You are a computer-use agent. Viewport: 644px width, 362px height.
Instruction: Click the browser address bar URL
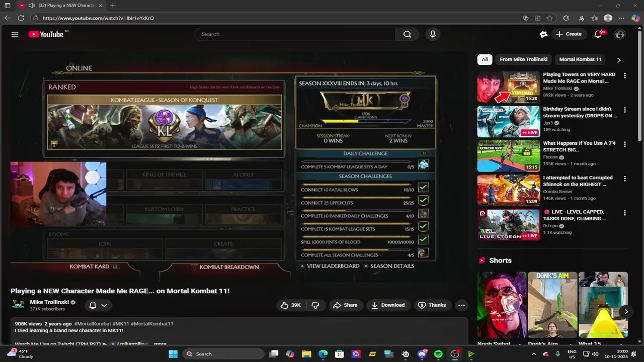click(98, 18)
